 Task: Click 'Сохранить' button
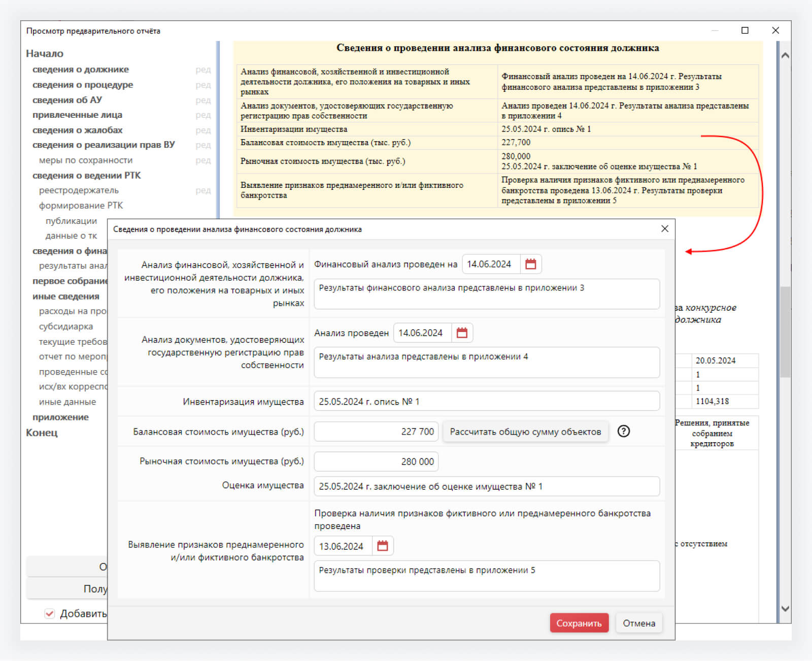click(x=579, y=623)
